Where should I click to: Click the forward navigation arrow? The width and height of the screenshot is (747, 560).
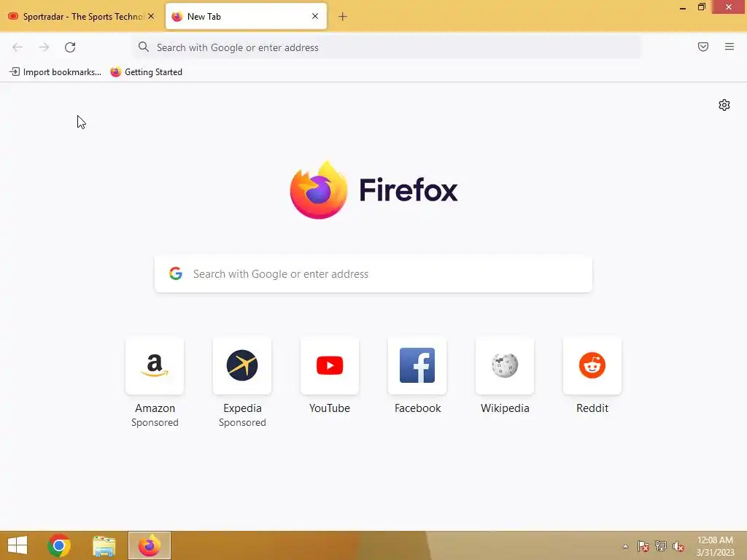tap(44, 47)
